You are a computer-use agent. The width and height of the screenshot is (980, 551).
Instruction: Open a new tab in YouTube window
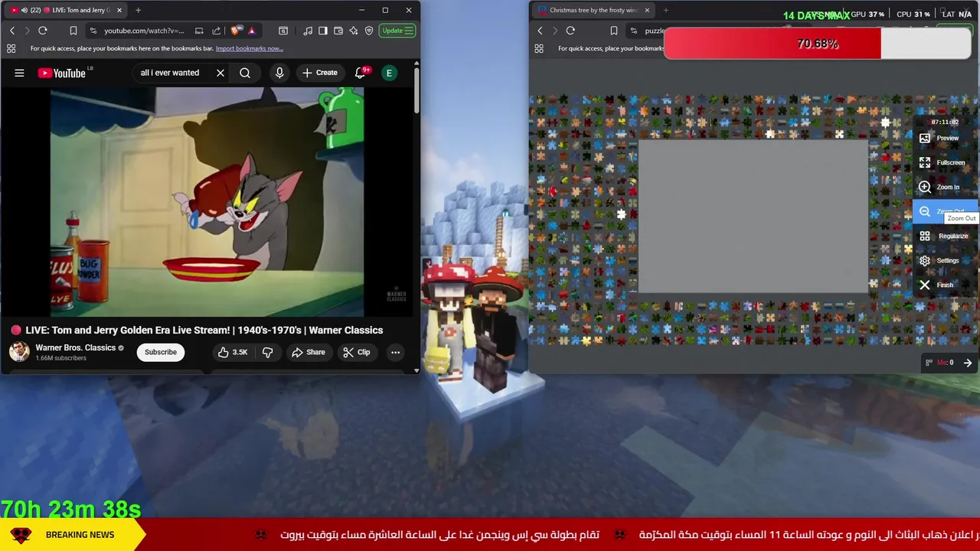coord(138,10)
